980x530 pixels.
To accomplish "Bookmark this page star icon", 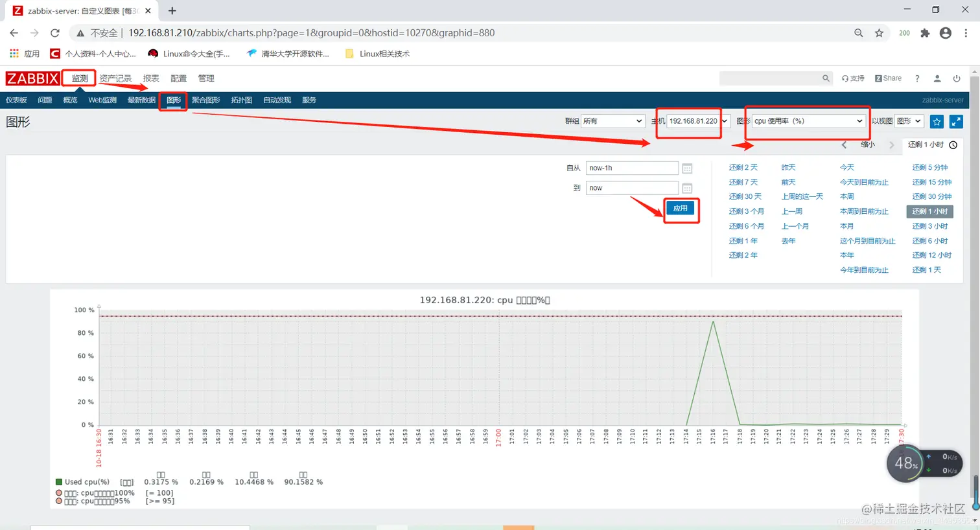I will [879, 33].
